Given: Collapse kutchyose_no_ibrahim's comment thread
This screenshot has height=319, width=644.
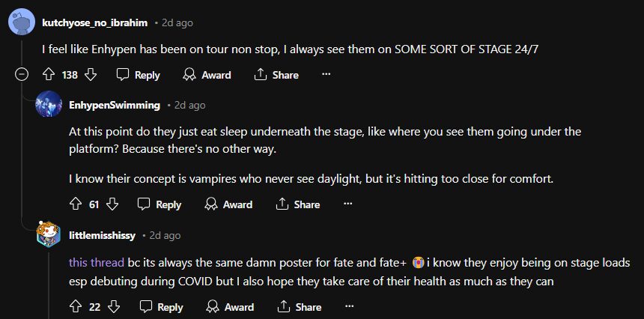Looking at the screenshot, I should click(22, 75).
